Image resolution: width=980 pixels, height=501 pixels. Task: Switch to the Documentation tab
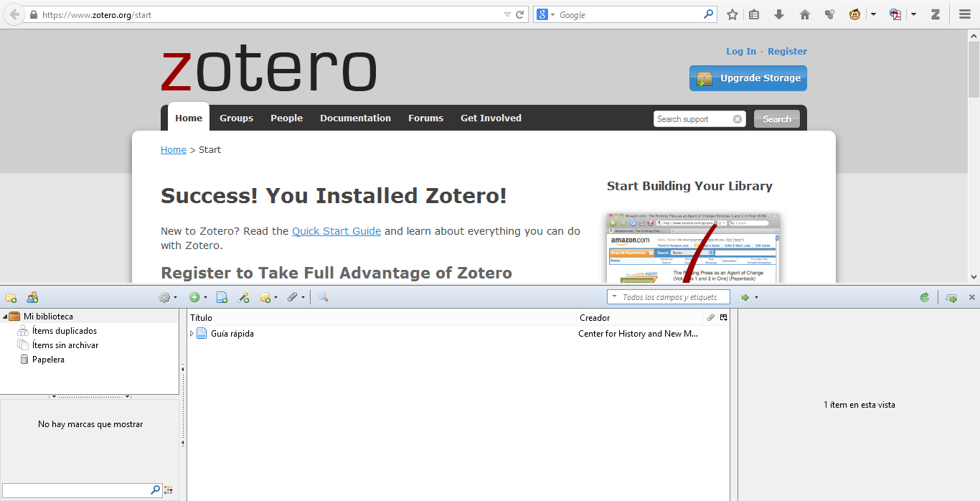click(x=355, y=118)
